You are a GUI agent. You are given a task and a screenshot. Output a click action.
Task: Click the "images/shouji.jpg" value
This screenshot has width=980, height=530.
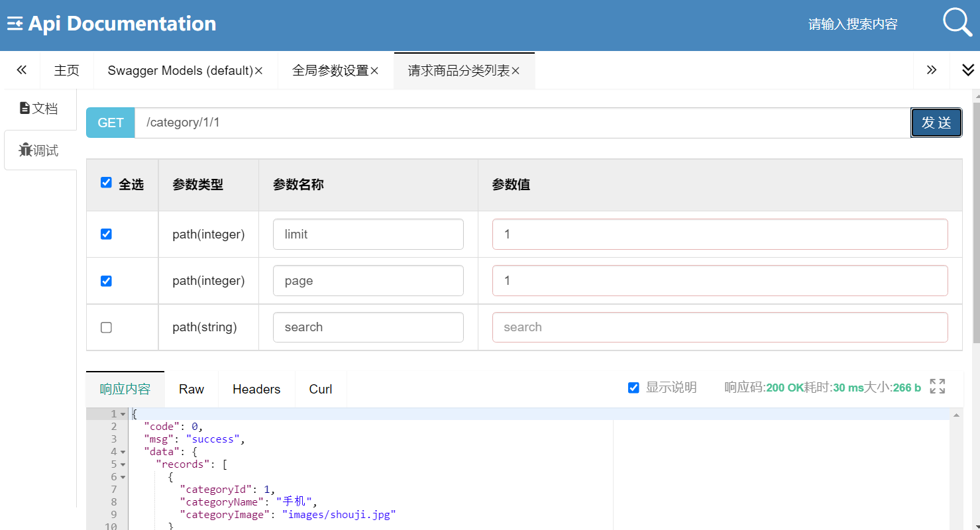[339, 515]
